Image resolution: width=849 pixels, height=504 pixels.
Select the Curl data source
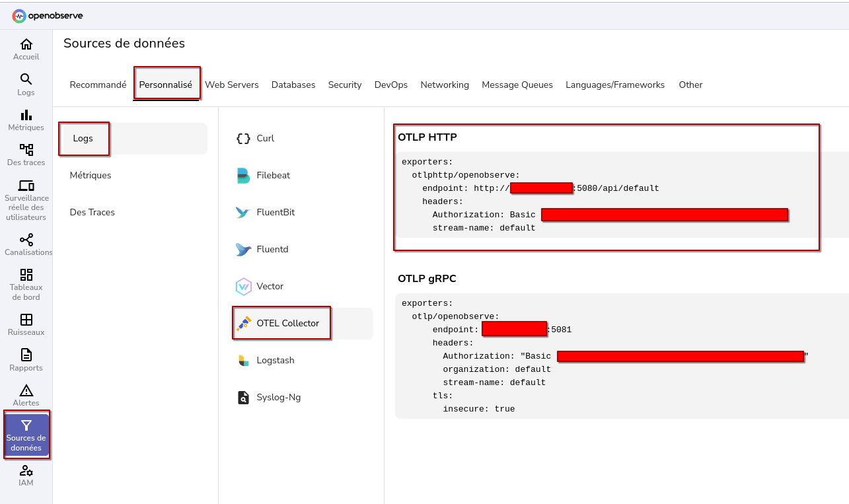coord(265,139)
